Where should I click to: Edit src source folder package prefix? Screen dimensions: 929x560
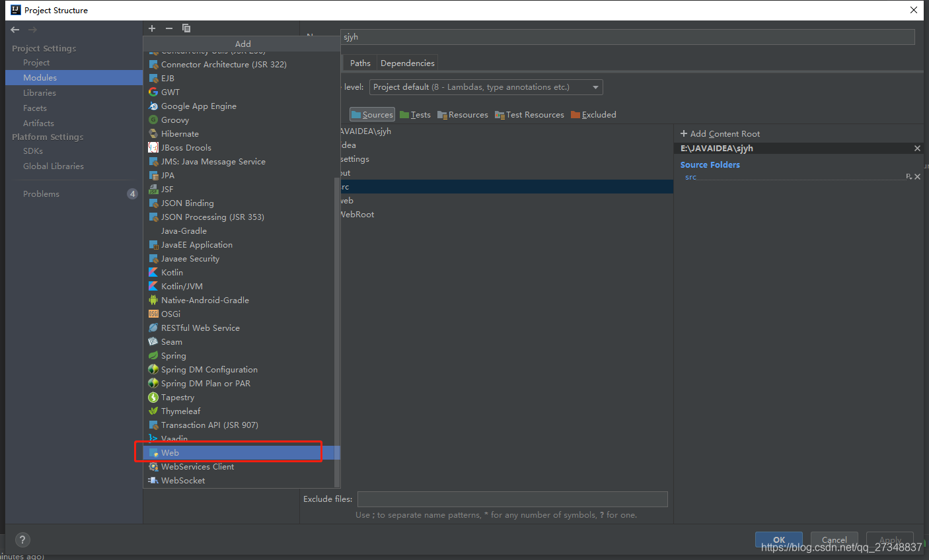(x=909, y=177)
